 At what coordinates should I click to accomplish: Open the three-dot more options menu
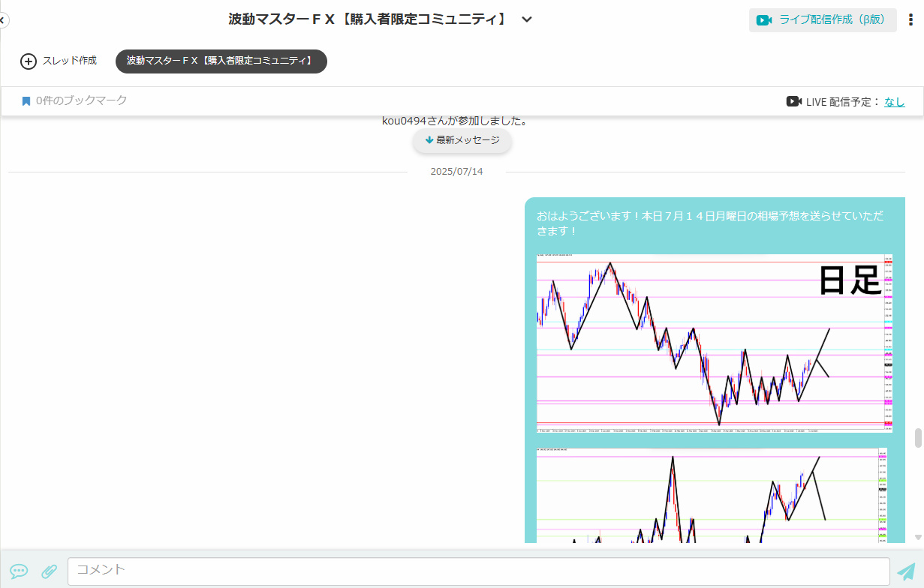pyautogui.click(x=912, y=20)
